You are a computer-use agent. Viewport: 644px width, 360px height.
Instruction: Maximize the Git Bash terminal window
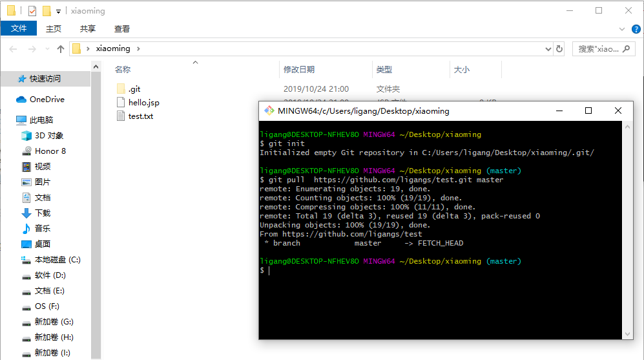click(x=588, y=111)
